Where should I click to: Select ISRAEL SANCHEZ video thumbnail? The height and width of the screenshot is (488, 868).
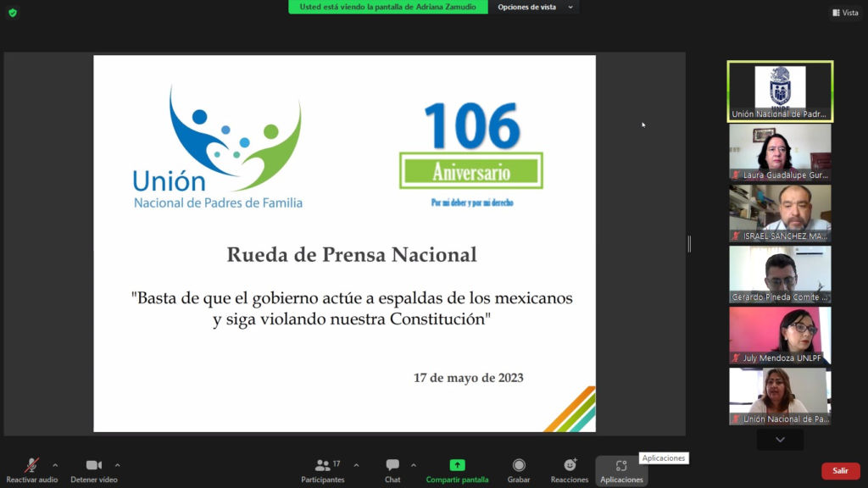780,213
